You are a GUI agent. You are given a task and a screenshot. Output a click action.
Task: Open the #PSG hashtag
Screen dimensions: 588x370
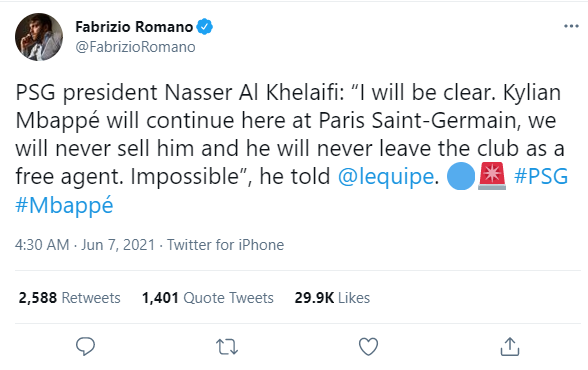(x=541, y=176)
